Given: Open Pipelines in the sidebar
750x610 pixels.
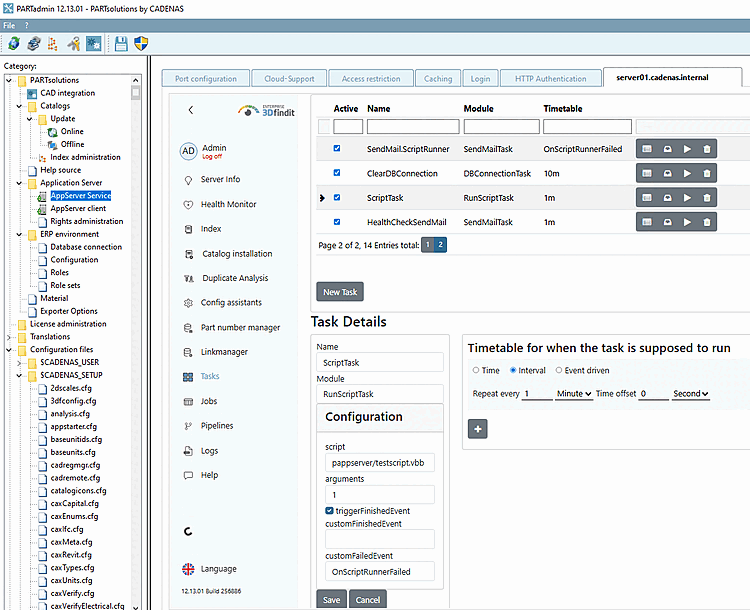Looking at the screenshot, I should 217,425.
